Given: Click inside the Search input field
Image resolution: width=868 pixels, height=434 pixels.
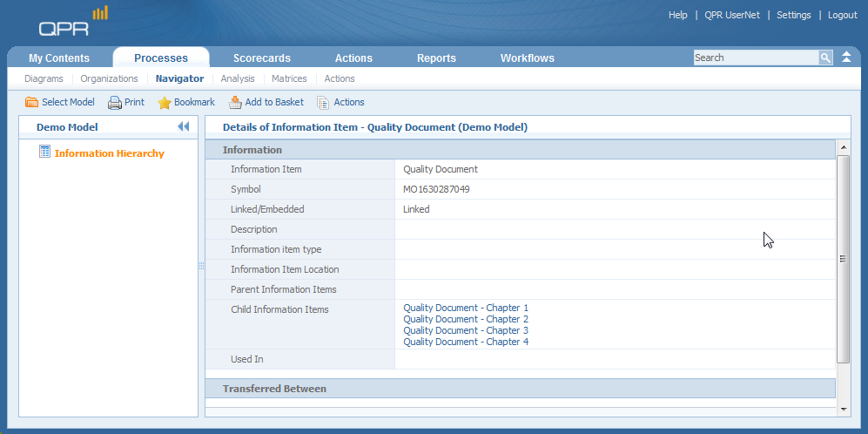Looking at the screenshot, I should 754,58.
